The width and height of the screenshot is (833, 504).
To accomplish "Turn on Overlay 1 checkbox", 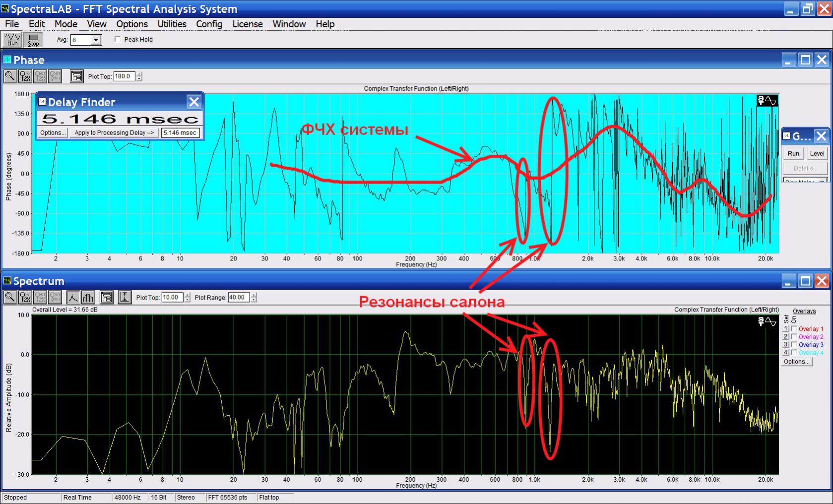I will (794, 329).
